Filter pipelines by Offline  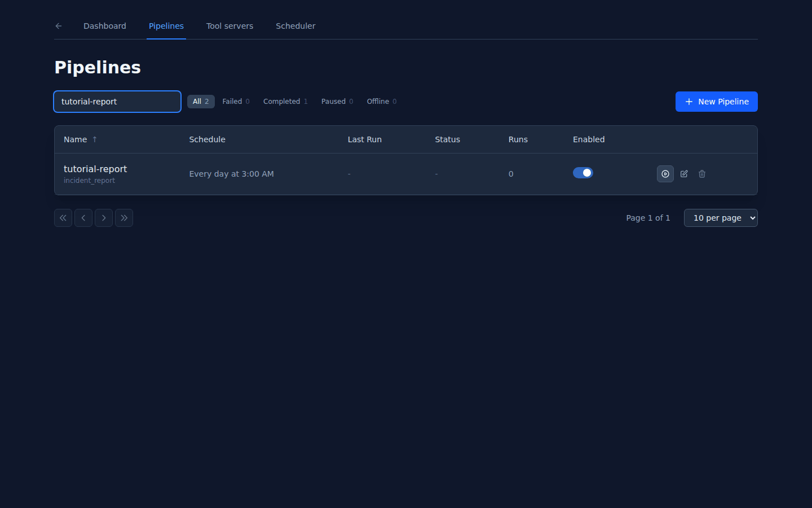382,102
